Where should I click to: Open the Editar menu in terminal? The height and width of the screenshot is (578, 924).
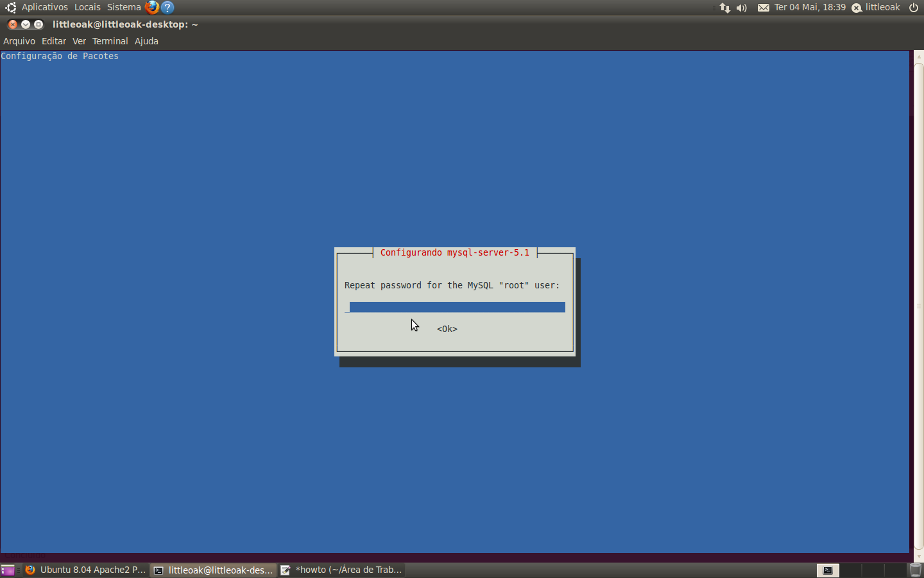54,41
